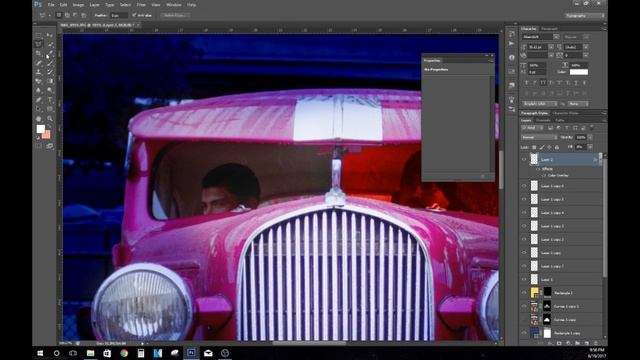
Task: Click the Character panel text color swatch
Action: 578,72
